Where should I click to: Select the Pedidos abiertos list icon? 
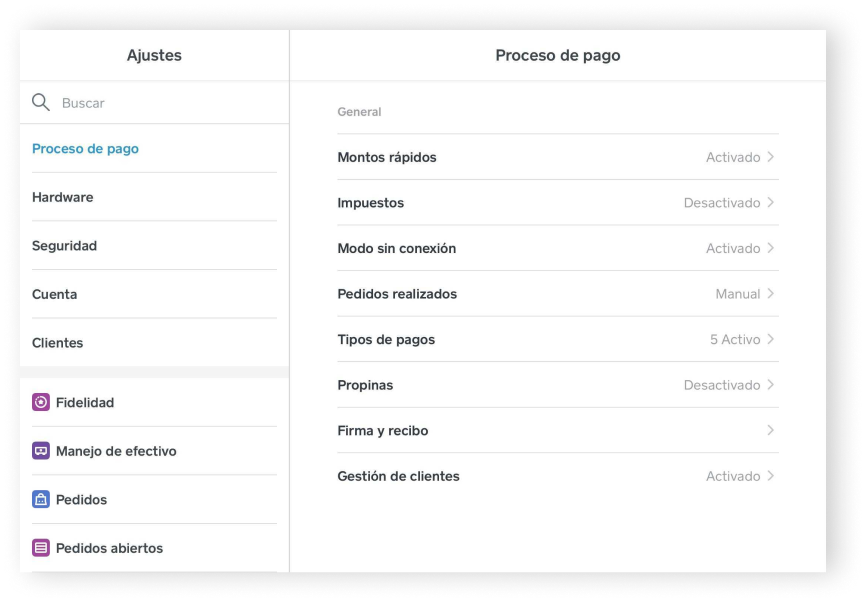41,548
